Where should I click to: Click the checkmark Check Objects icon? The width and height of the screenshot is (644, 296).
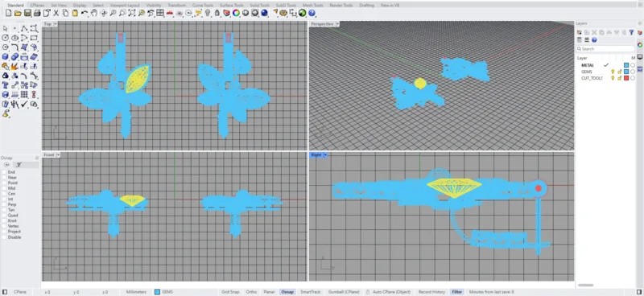click(24, 105)
